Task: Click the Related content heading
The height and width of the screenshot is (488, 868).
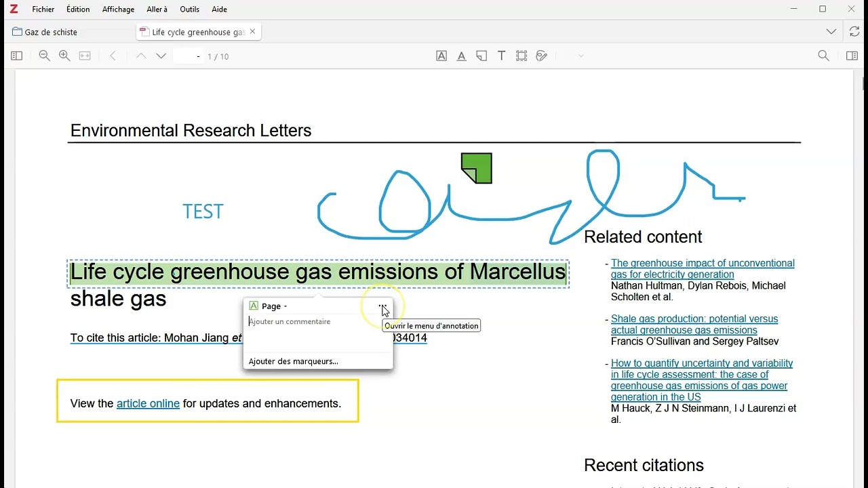Action: tap(643, 237)
